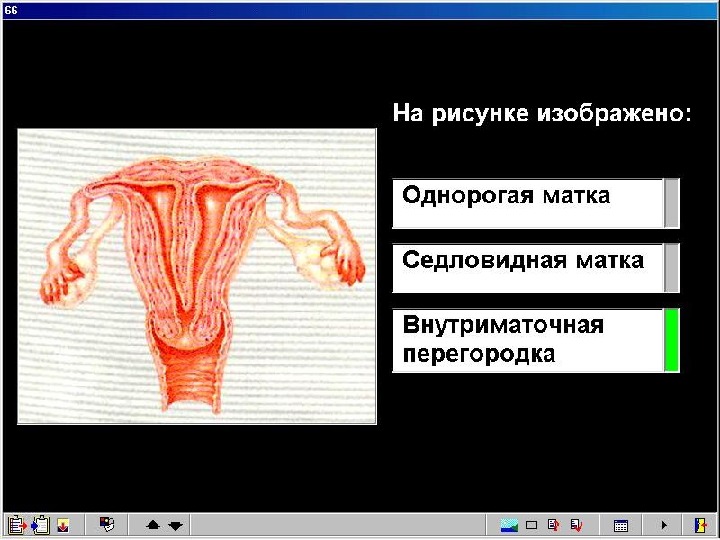Select answer 'Внутриматочная перегородка'
The image size is (720, 540).
coord(528,340)
